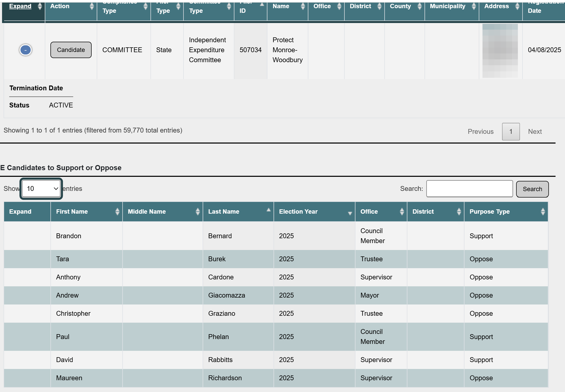Sort by First Name column arrows
The image size is (565, 392).
point(117,212)
